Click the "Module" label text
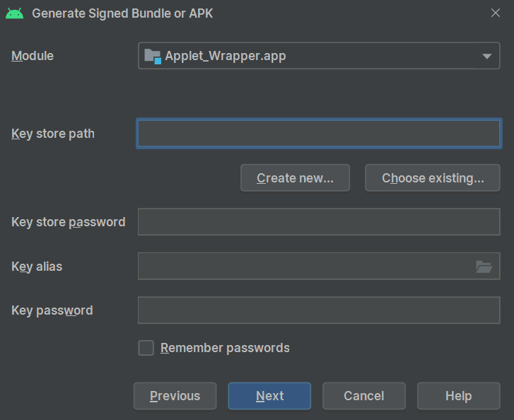 pos(33,56)
